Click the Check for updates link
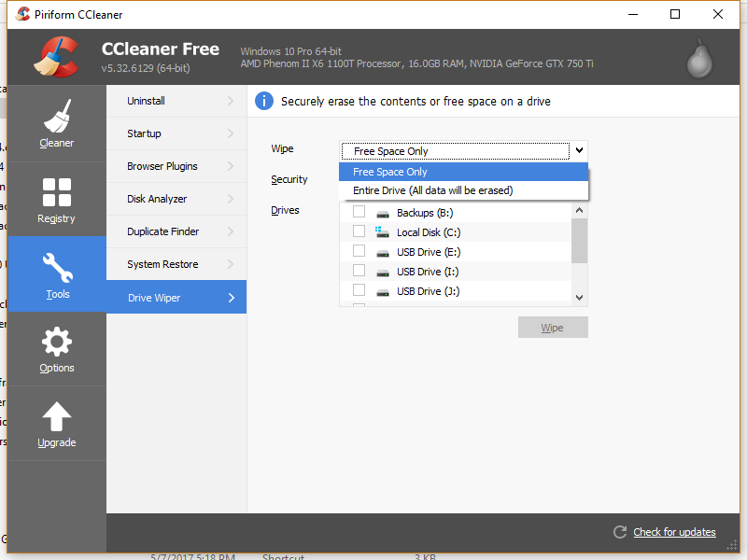 point(674,532)
